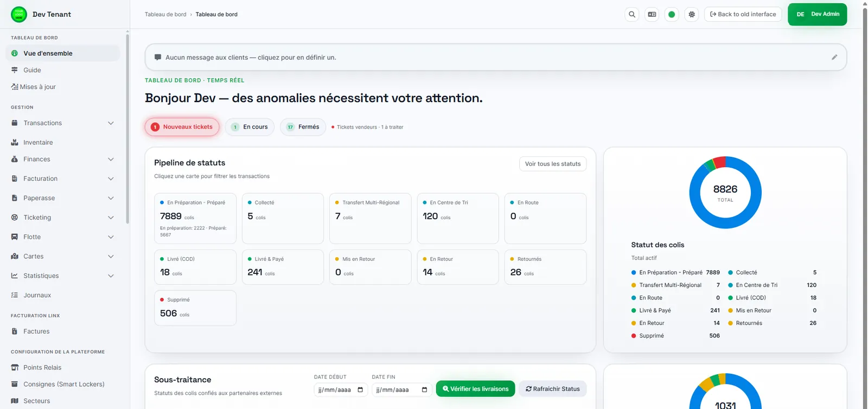
Task: Filter by En Préparation - Préparé card
Action: [x=195, y=219]
